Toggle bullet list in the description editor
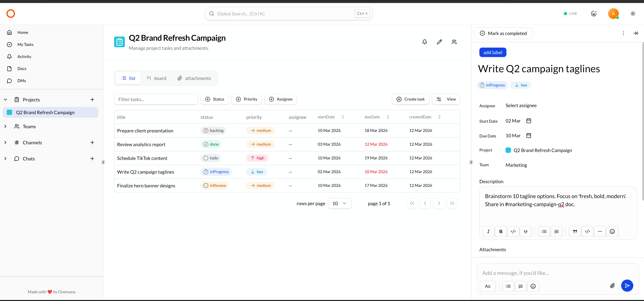This screenshot has width=644, height=301. pos(544,231)
